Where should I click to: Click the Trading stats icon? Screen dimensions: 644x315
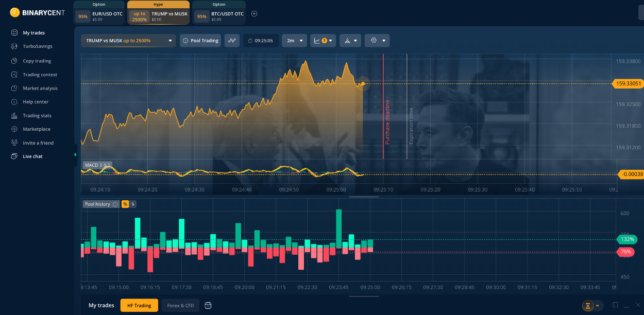[x=14, y=116]
